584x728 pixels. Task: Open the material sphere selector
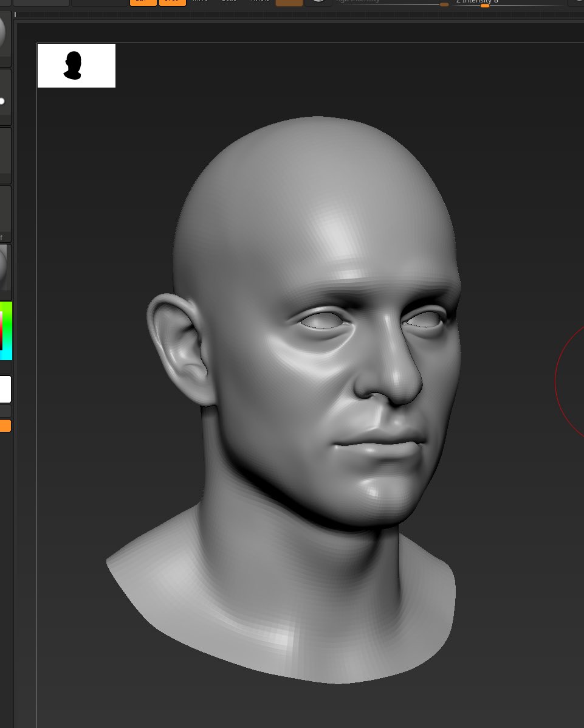(x=5, y=271)
